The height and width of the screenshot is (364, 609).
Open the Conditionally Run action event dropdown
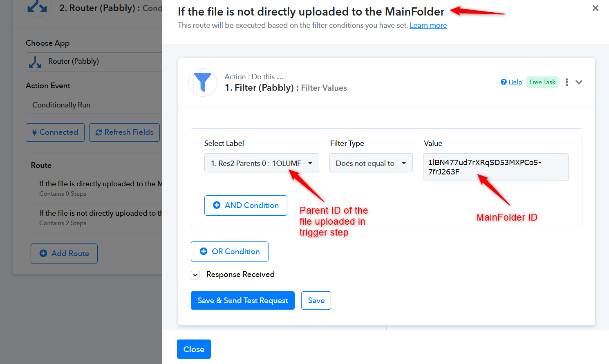pyautogui.click(x=94, y=105)
